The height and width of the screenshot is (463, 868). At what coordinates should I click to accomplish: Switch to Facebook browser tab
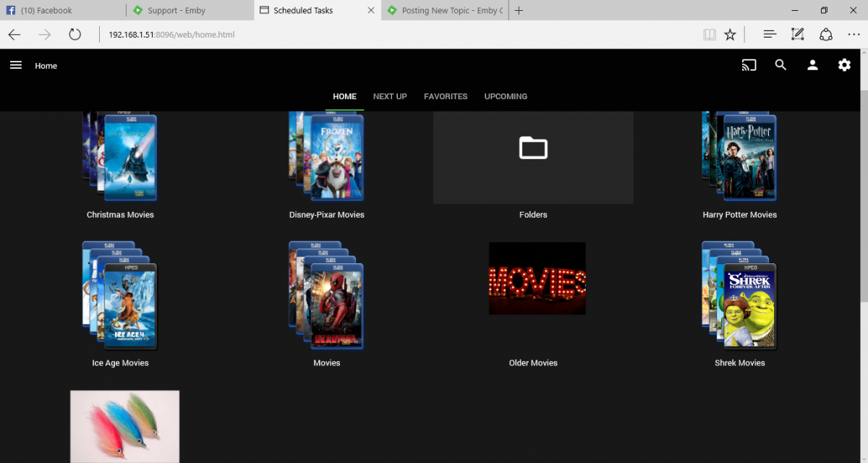point(61,10)
